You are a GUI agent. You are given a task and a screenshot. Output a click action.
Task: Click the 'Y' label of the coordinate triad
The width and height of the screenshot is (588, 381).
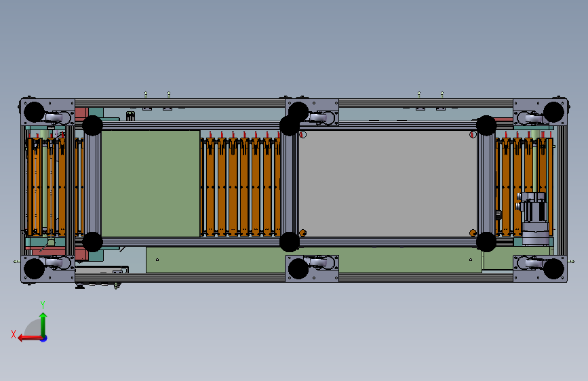point(43,304)
